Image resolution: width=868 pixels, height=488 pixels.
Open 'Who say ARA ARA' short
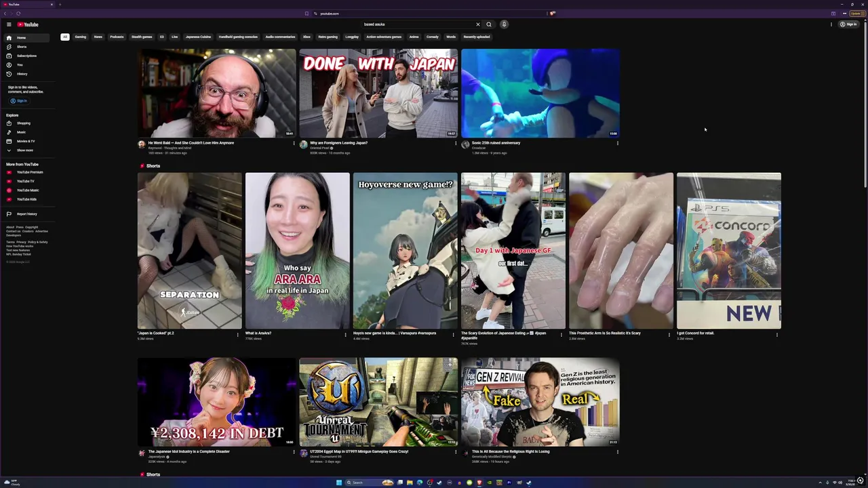click(x=298, y=251)
